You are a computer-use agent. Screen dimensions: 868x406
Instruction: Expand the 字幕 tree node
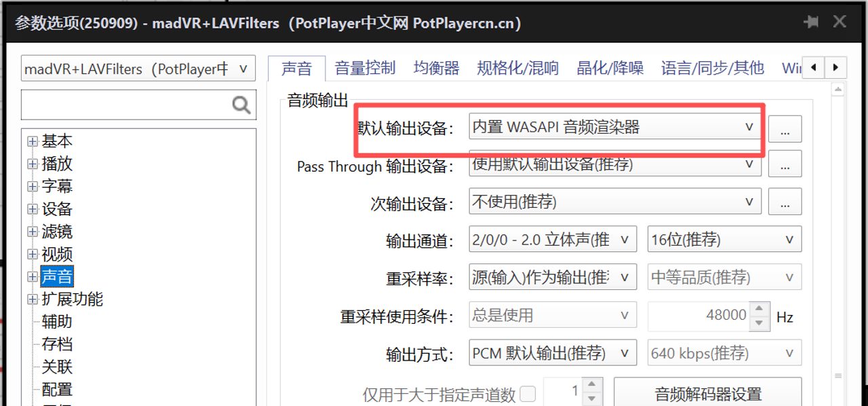coord(33,186)
